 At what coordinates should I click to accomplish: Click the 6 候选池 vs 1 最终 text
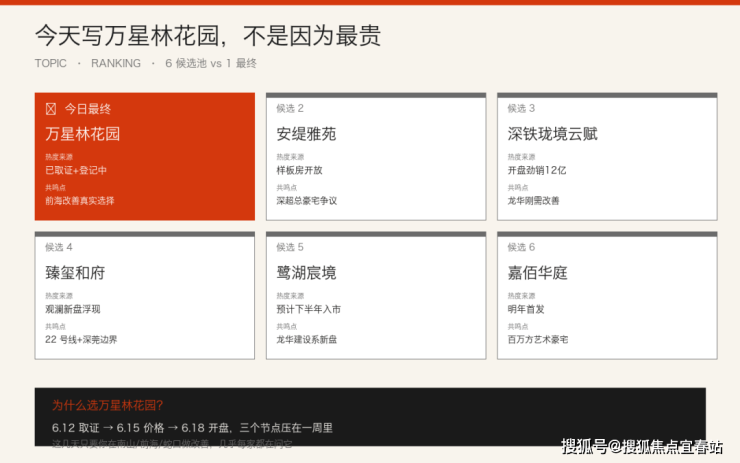point(211,63)
